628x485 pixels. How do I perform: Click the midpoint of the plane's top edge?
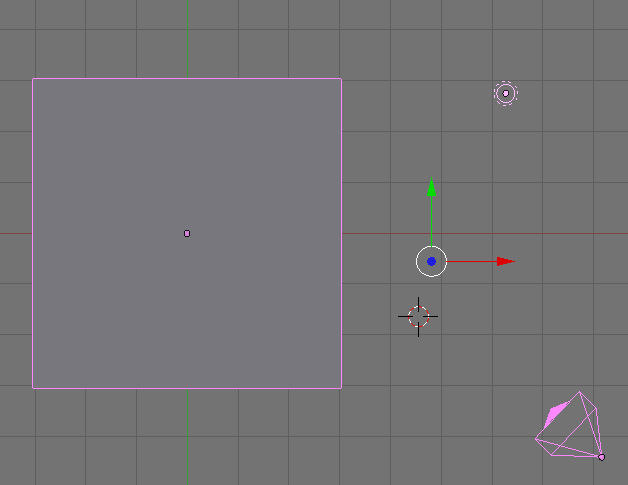click(x=187, y=79)
